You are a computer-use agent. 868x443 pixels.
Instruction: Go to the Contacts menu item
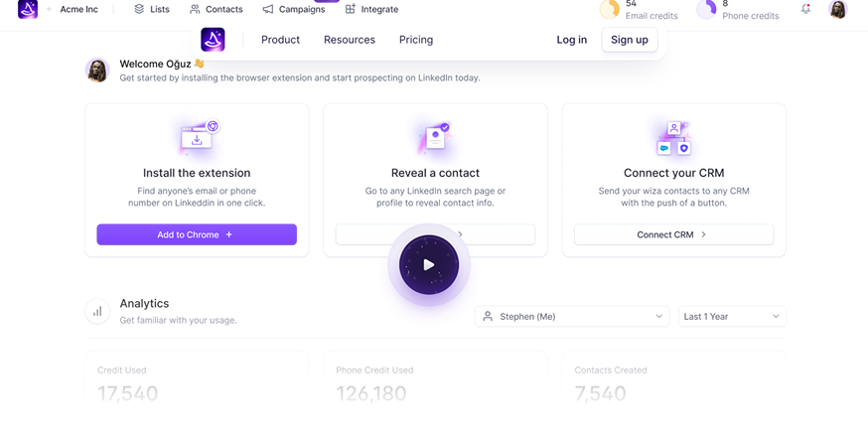216,10
